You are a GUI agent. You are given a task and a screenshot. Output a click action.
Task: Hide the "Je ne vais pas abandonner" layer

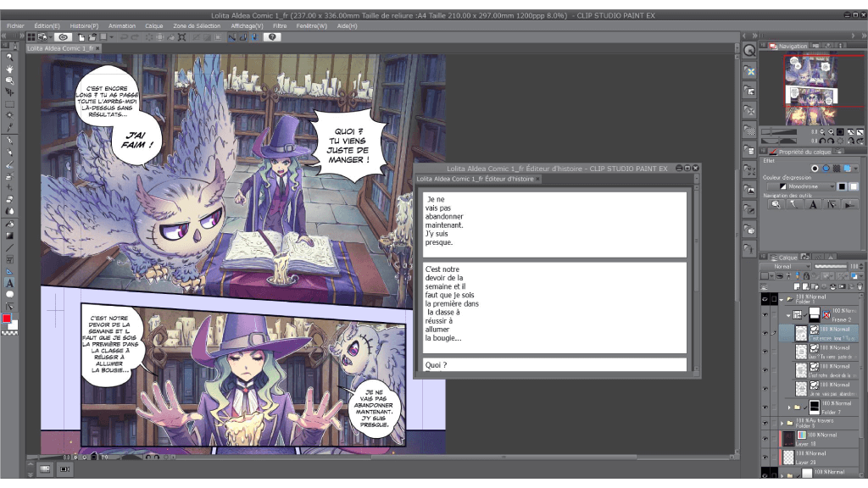coord(765,388)
